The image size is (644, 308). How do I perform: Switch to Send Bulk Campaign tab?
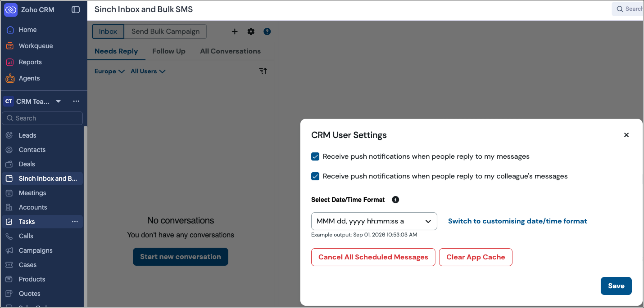point(165,31)
